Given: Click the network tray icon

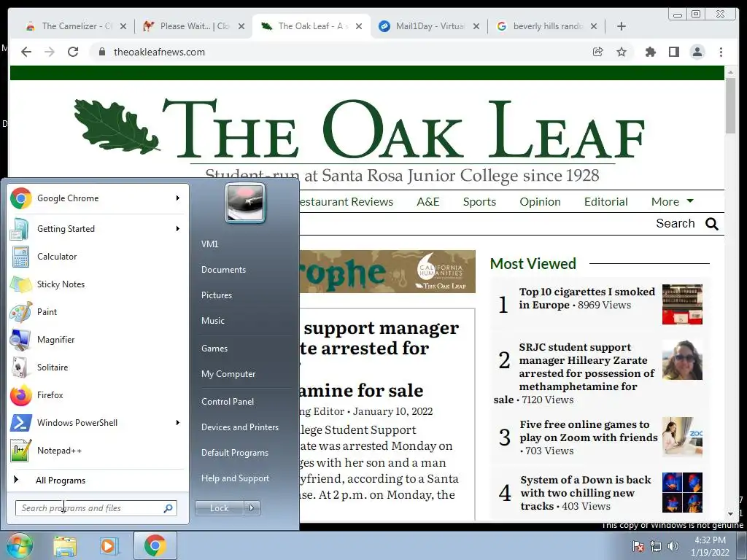Looking at the screenshot, I should (x=656, y=546).
